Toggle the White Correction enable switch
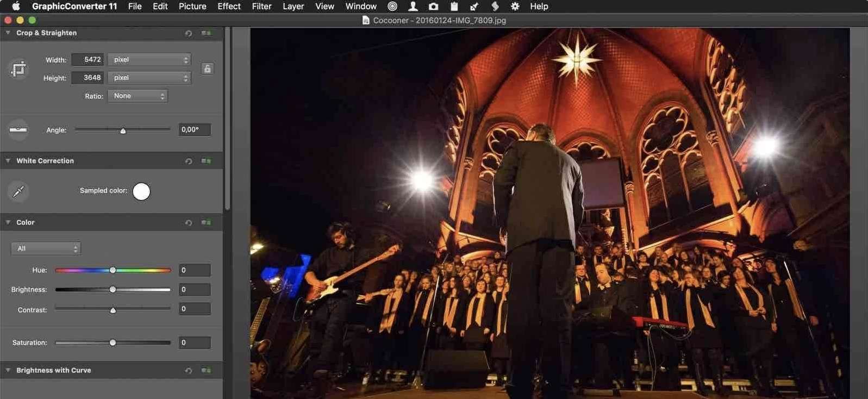 pyautogui.click(x=206, y=161)
